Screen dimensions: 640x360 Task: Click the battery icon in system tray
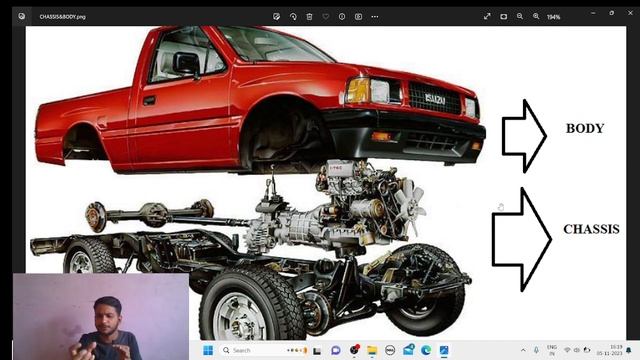click(587, 350)
